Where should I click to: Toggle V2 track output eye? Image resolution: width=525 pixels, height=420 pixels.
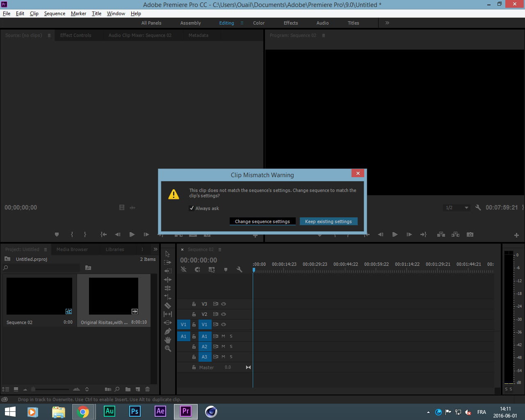pos(224,314)
